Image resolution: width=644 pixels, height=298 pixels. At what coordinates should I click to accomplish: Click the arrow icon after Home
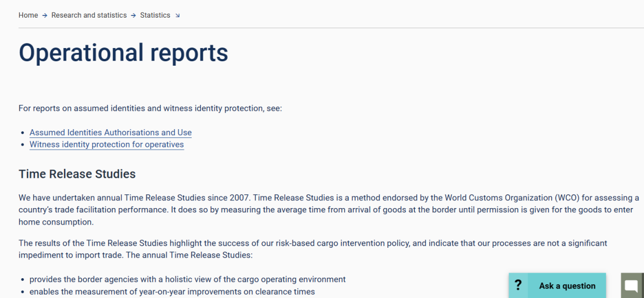click(45, 15)
